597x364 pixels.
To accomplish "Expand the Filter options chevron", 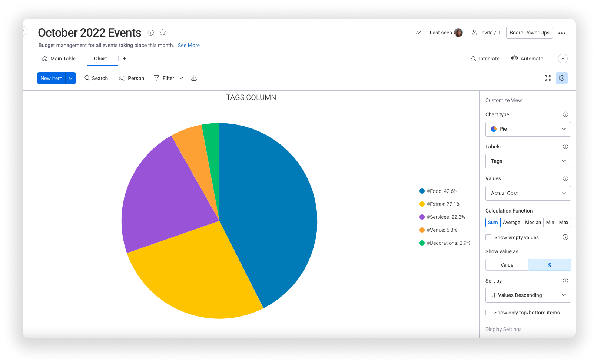I will tap(181, 78).
